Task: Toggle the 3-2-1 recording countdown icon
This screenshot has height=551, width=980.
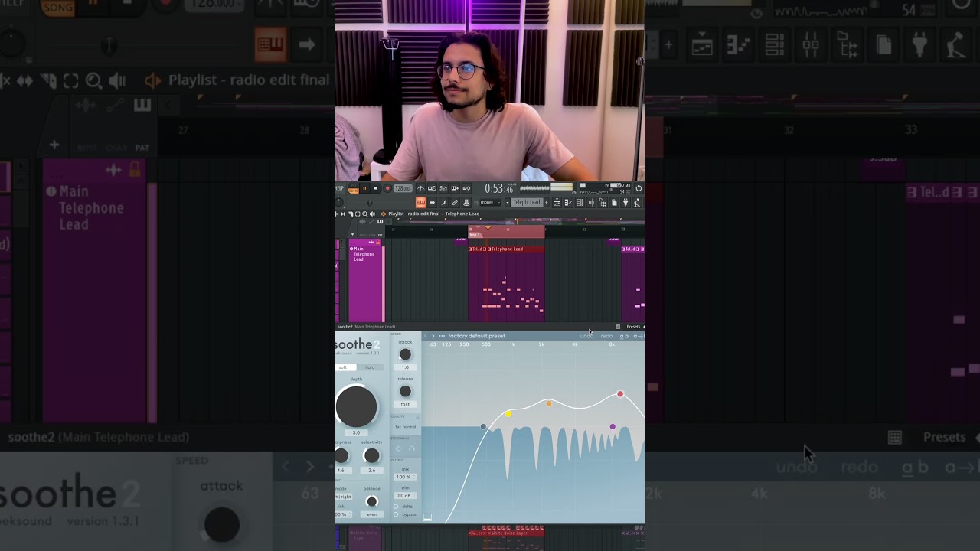Action: [443, 188]
